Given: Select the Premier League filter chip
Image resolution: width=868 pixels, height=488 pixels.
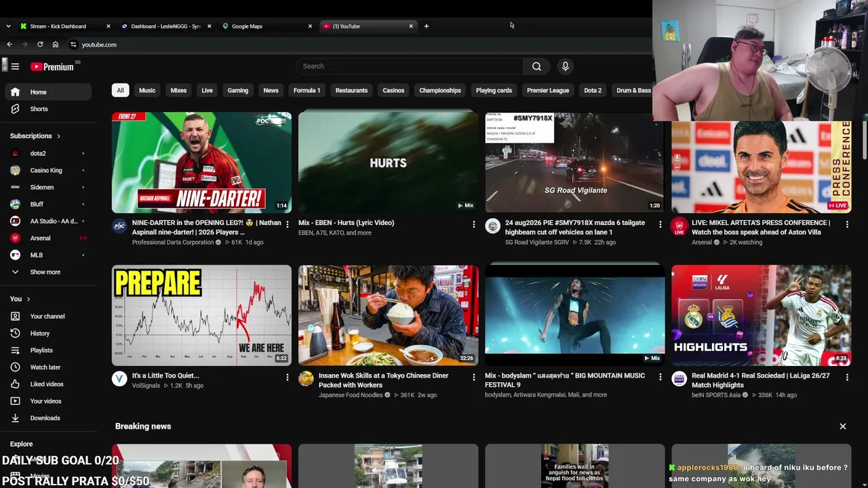Looking at the screenshot, I should tap(548, 90).
